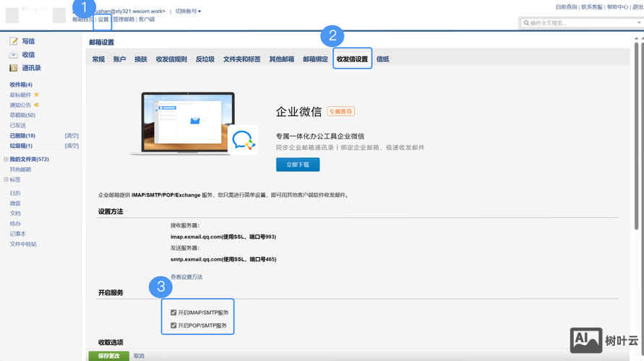Switch to the 换肤 settings tab
Viewport: 644px width, 361px height.
click(141, 59)
